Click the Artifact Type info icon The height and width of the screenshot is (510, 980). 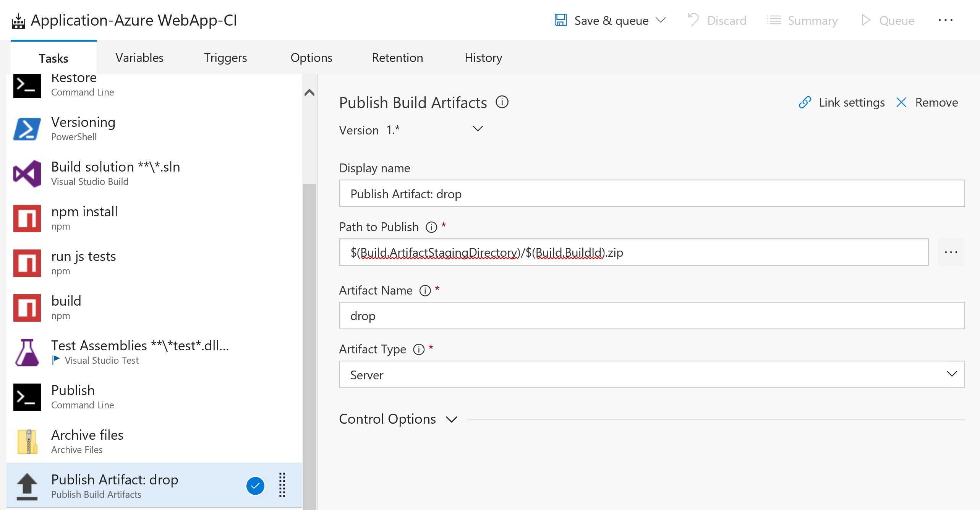[x=419, y=349]
